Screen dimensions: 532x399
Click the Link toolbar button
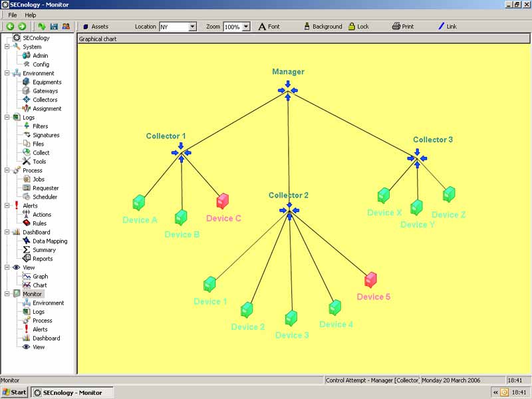pos(448,27)
